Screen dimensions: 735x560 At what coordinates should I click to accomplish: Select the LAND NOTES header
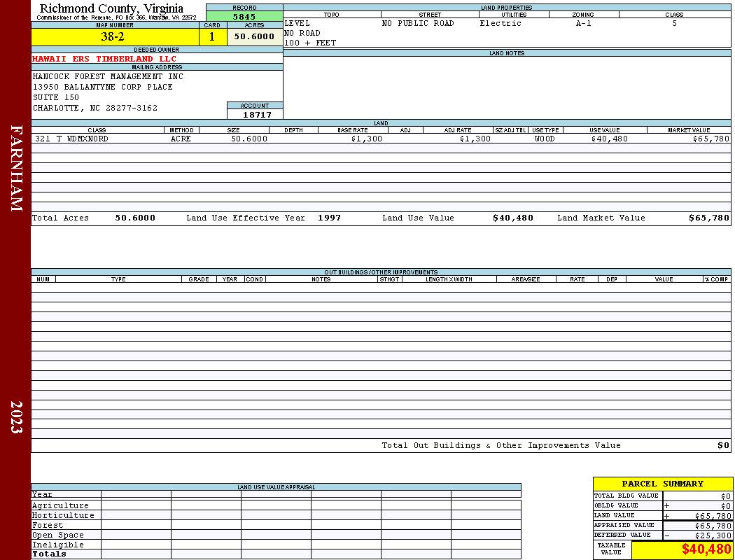[x=507, y=53]
